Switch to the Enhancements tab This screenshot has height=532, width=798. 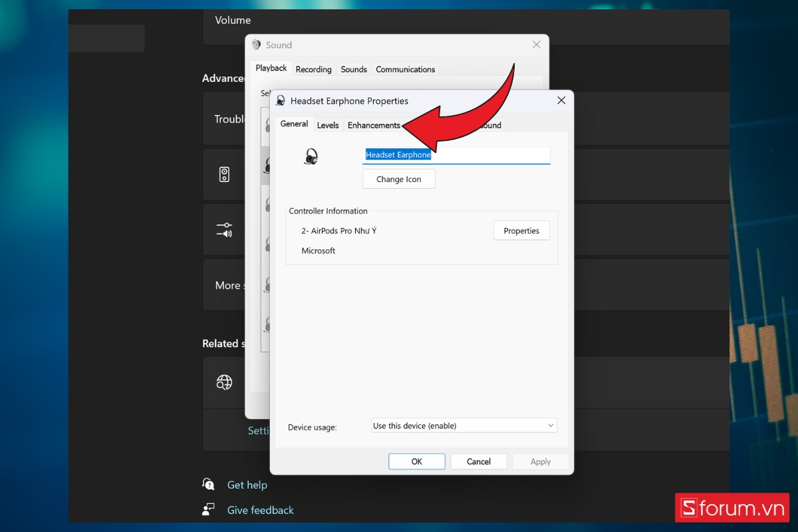point(374,124)
